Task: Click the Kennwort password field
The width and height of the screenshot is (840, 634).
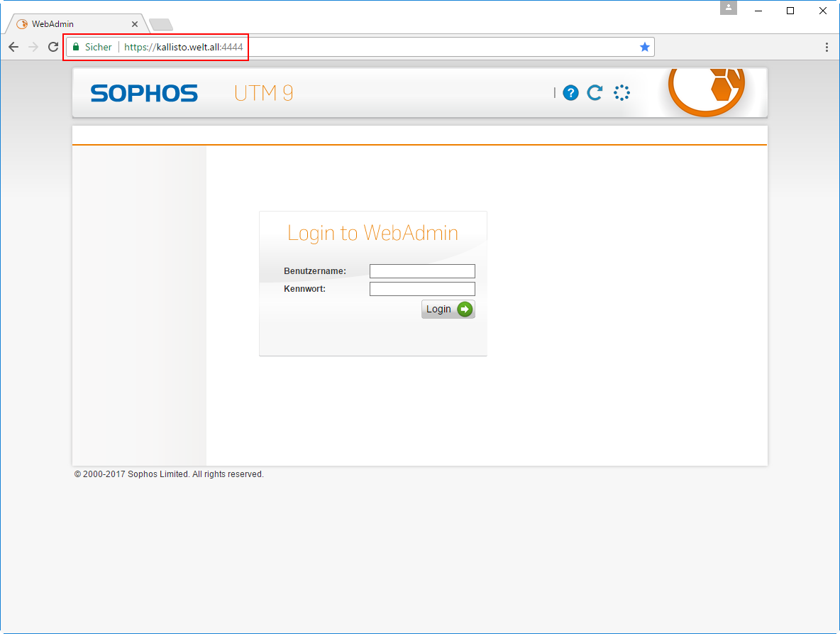Action: tap(422, 289)
